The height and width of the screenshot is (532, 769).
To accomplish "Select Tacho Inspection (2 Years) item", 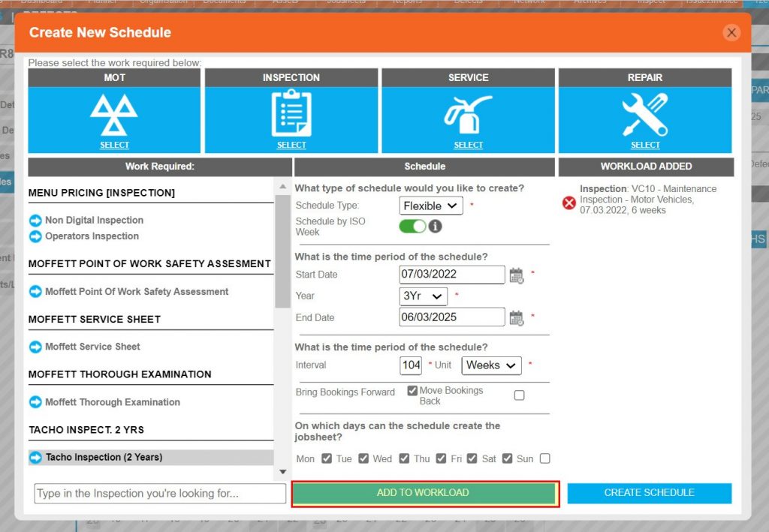I will point(104,457).
